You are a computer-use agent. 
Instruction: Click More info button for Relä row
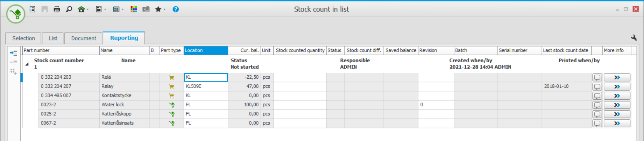click(x=617, y=77)
